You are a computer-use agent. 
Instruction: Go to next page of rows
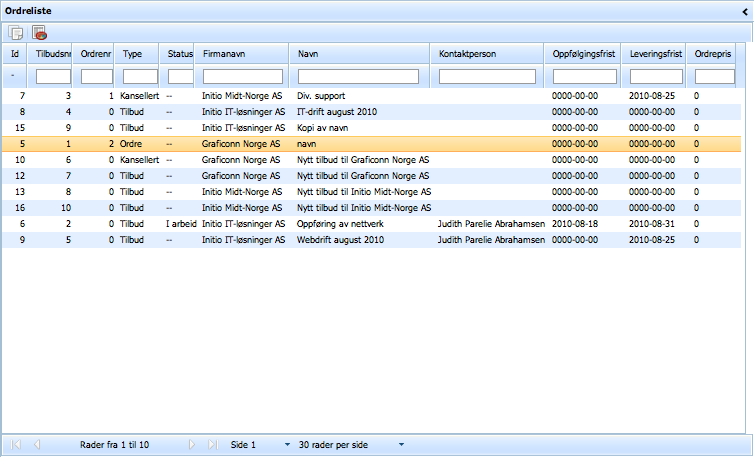(192, 443)
